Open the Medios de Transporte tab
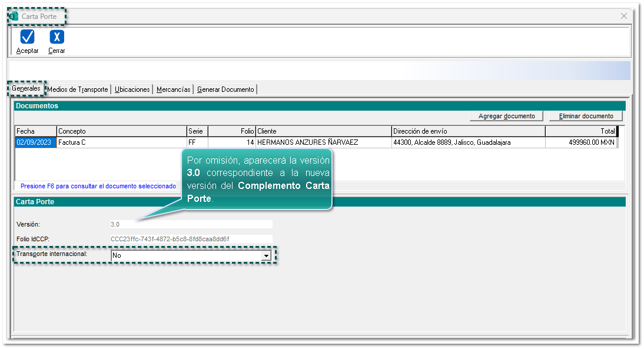The width and height of the screenshot is (644, 349). click(78, 89)
